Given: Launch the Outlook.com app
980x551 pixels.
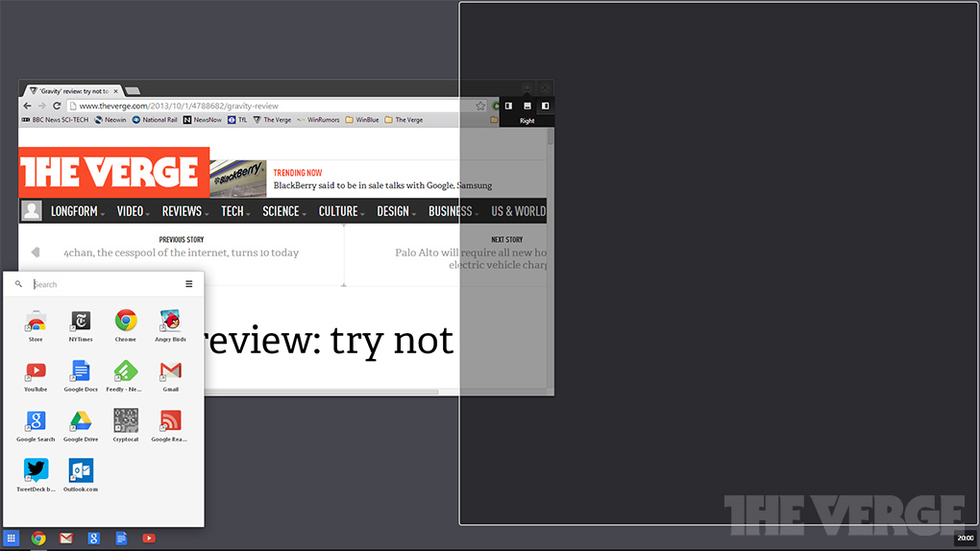Looking at the screenshot, I should [81, 475].
